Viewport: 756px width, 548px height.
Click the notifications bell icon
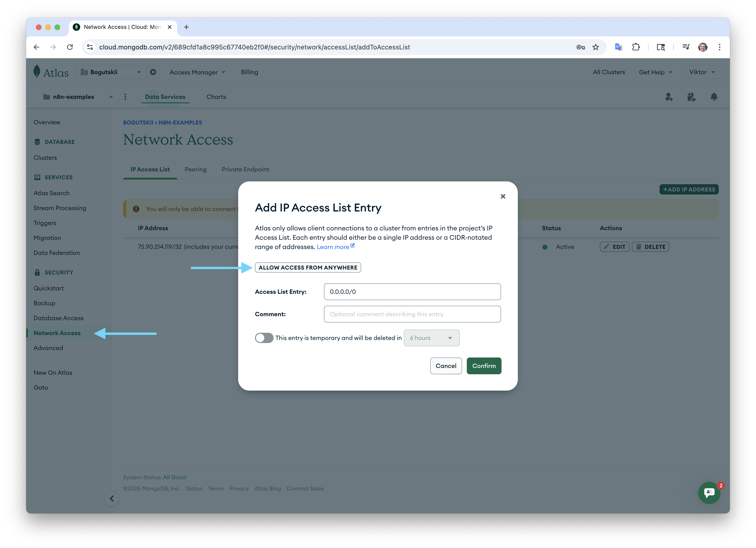pos(714,97)
